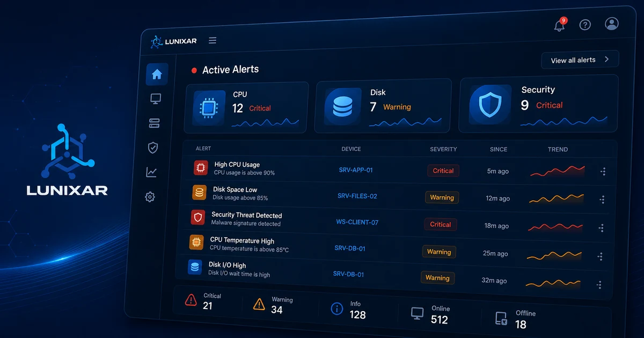Click trend sparkline for Disk I/O High

coord(553,283)
